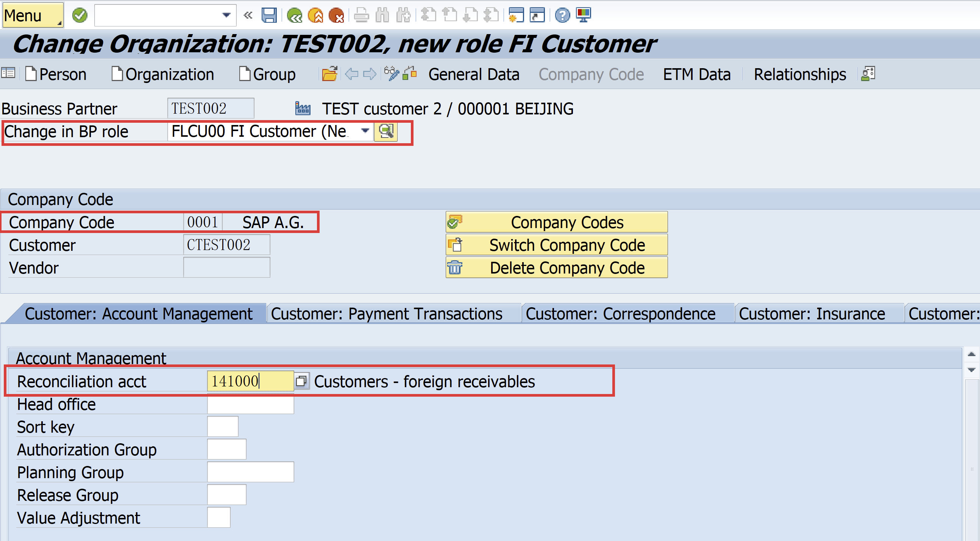
Task: Click the person settings icon after Relationships
Action: tap(868, 73)
